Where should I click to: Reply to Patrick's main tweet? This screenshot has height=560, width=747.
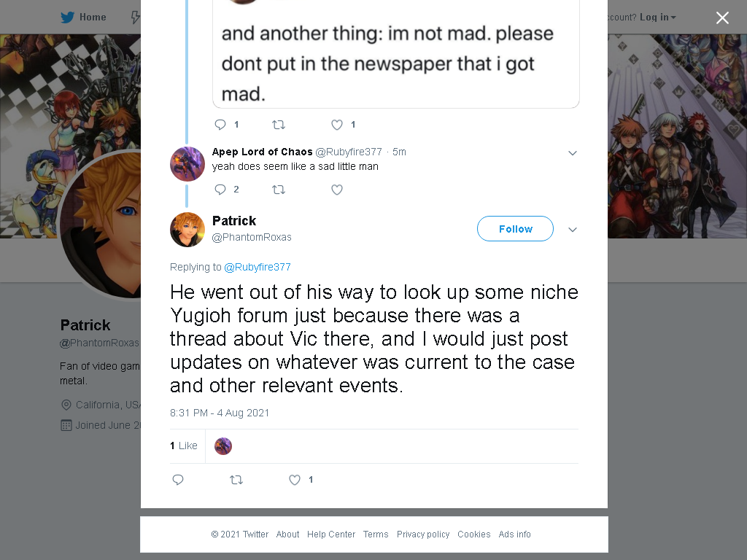point(178,480)
